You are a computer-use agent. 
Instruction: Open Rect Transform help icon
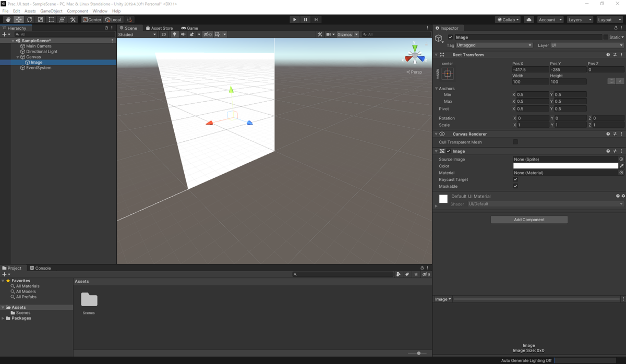(608, 55)
